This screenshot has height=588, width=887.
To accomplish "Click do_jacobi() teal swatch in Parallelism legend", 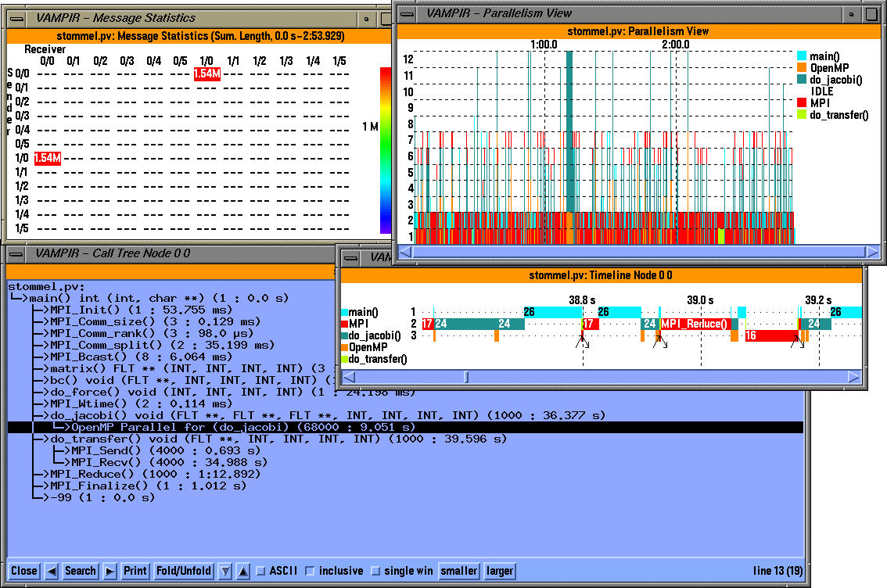I will (x=802, y=80).
